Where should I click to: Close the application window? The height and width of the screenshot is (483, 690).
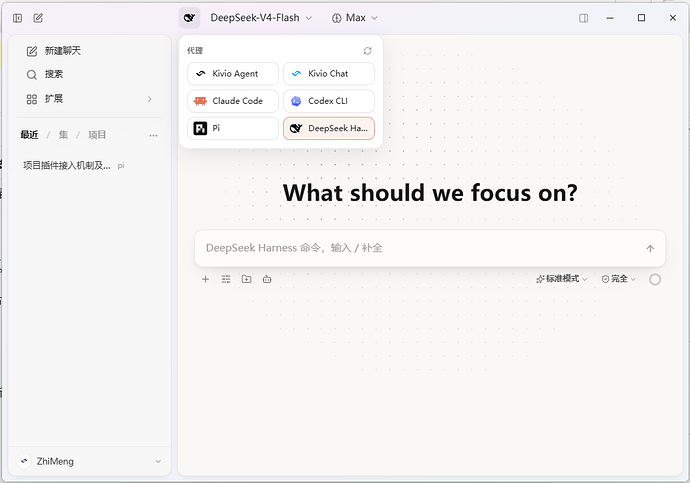[673, 18]
